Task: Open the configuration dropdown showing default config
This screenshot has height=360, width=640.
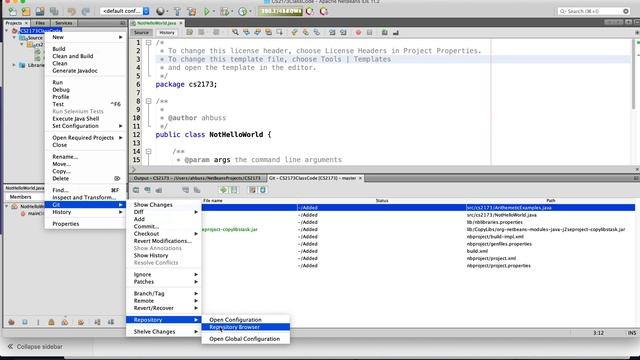Action: point(126,11)
